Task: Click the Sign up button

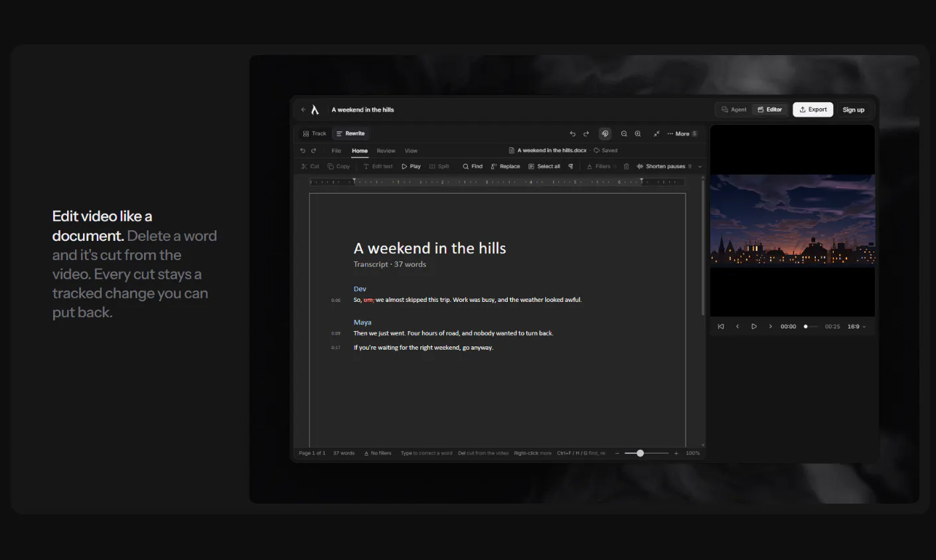Action: 854,109
